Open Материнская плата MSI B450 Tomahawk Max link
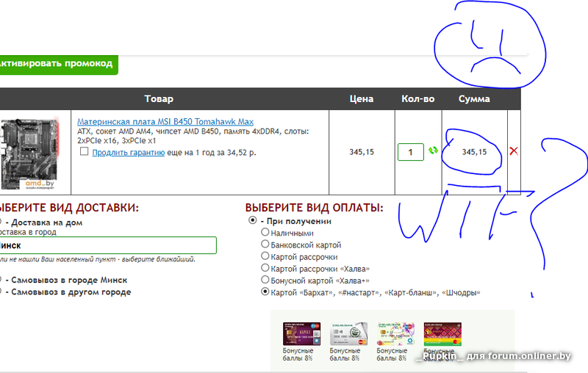The image size is (588, 373). (x=165, y=122)
